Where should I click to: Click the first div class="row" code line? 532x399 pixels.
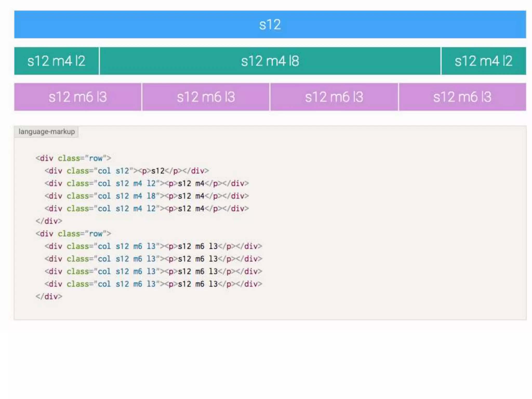73,158
